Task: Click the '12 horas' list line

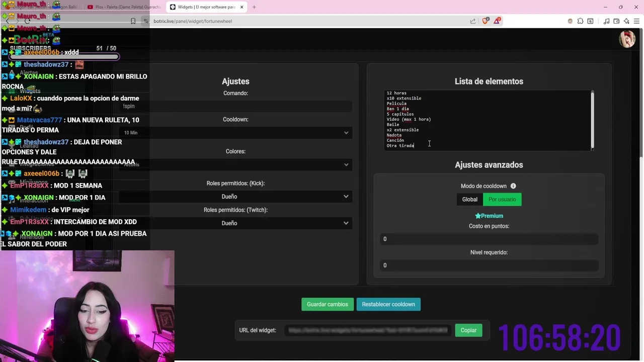Action: pyautogui.click(x=396, y=93)
